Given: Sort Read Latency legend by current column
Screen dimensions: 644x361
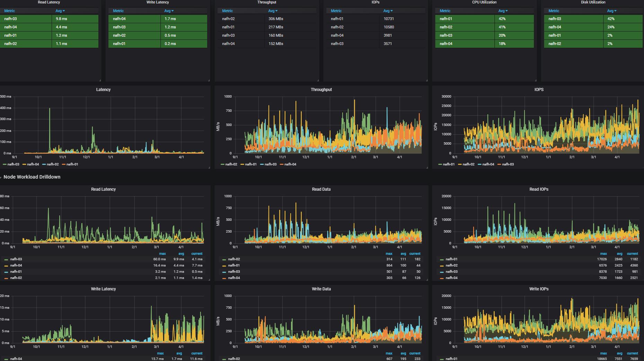Looking at the screenshot, I should tap(197, 254).
